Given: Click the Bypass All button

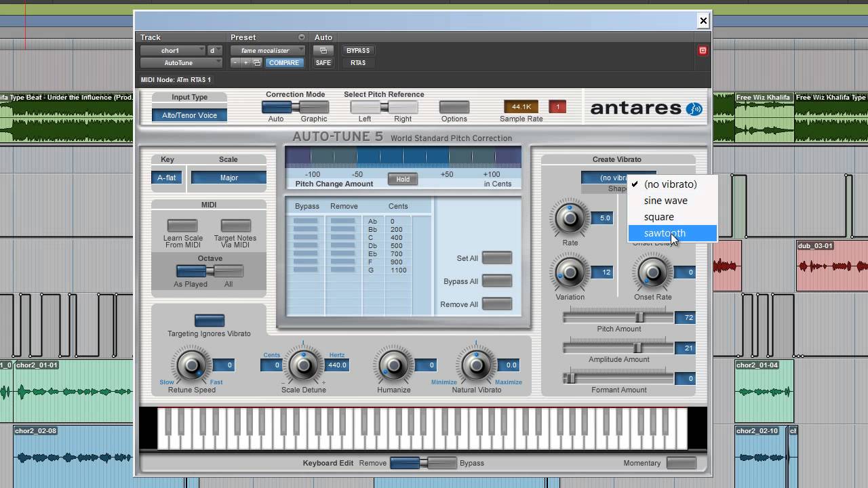Looking at the screenshot, I should click(x=497, y=281).
